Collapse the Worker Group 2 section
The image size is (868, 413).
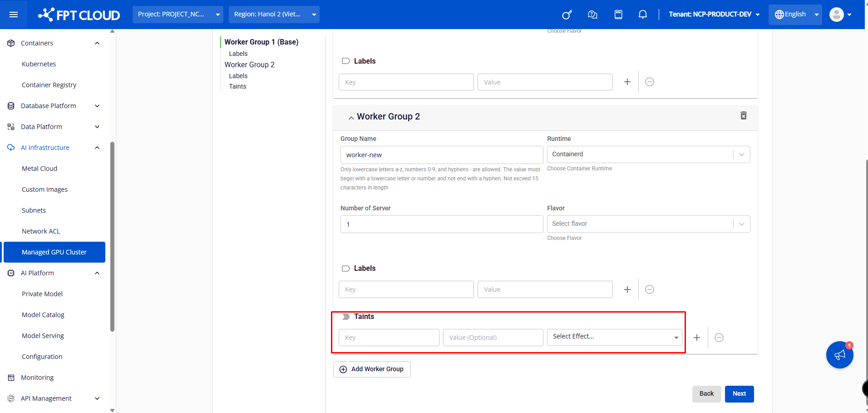pyautogui.click(x=351, y=118)
